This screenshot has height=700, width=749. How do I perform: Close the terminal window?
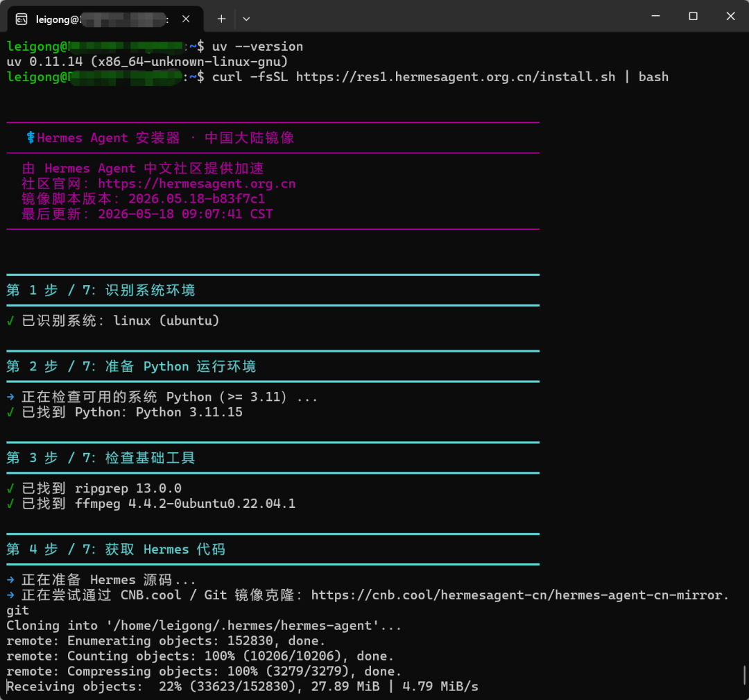(730, 16)
